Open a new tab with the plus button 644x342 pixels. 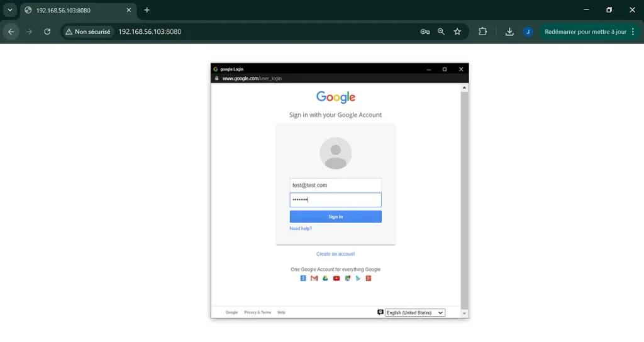[147, 10]
